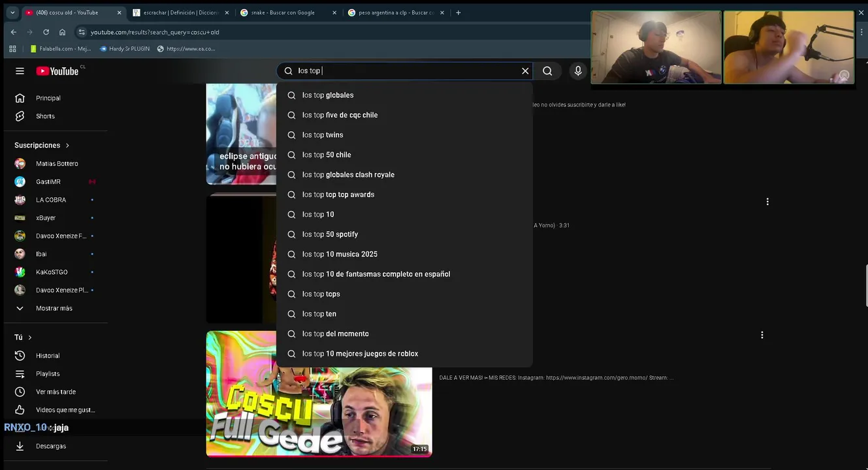Open a new browser tab
This screenshot has height=470, width=868.
[458, 12]
